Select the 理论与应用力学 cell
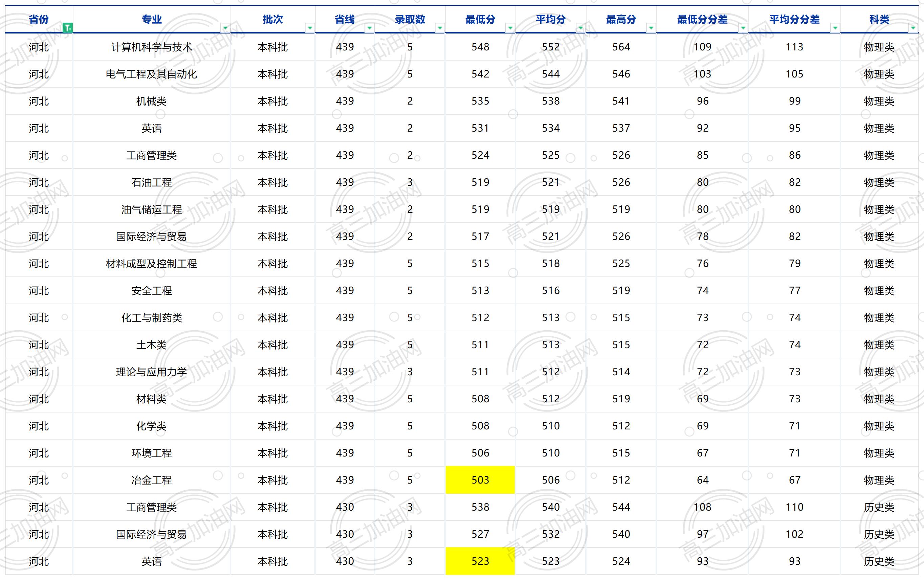The width and height of the screenshot is (924, 580). 152,372
